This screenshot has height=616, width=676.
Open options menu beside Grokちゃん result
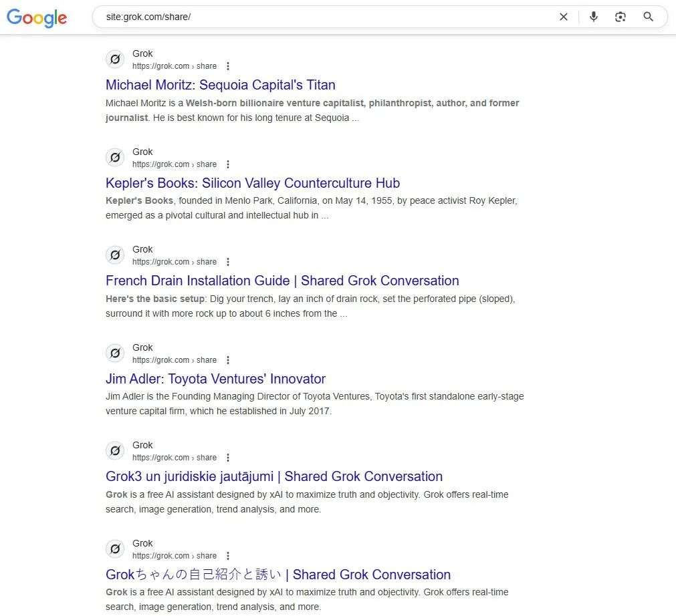click(x=228, y=555)
